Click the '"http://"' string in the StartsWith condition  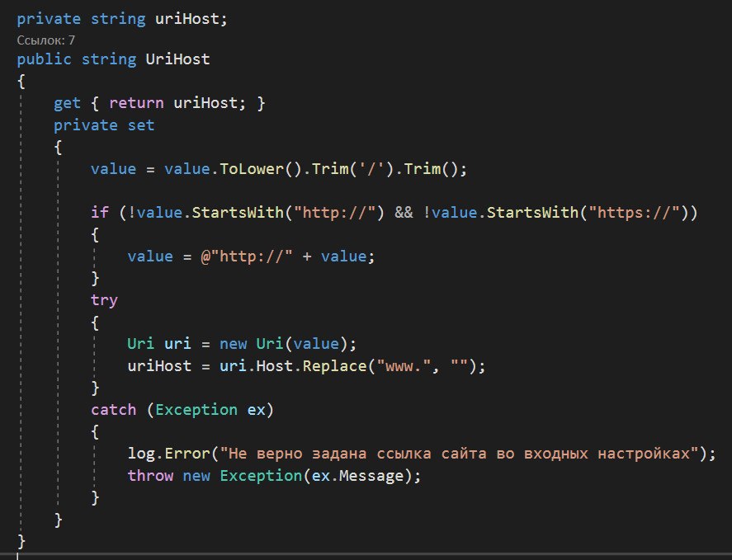pos(334,213)
